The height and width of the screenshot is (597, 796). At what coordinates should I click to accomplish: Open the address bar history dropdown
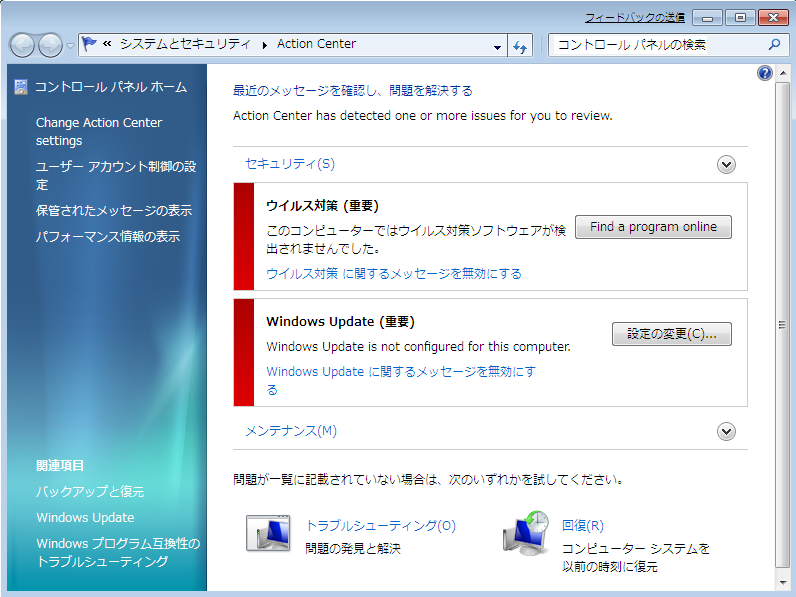(498, 46)
